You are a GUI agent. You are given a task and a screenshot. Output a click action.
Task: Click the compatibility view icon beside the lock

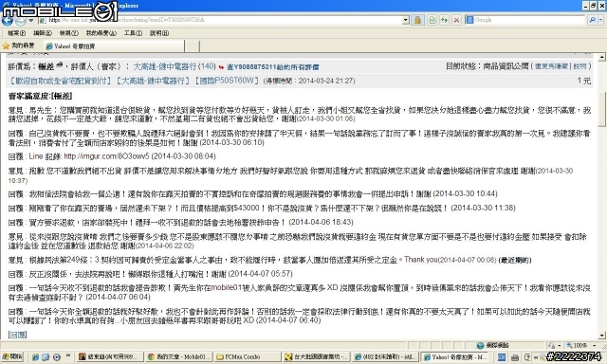coord(432,20)
